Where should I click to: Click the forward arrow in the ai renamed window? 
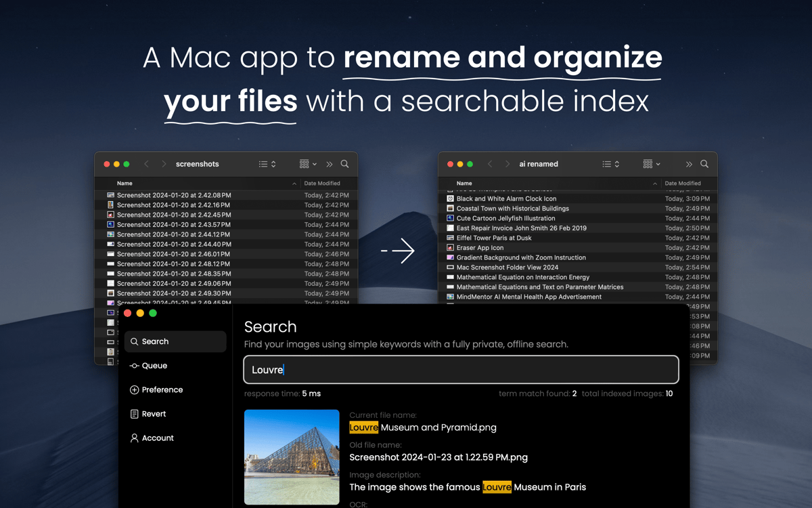click(x=507, y=164)
